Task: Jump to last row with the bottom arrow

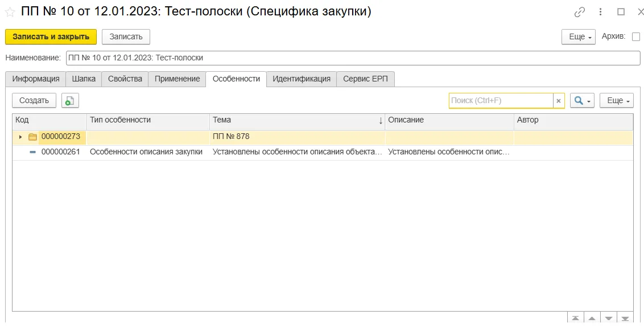Action: (x=625, y=318)
